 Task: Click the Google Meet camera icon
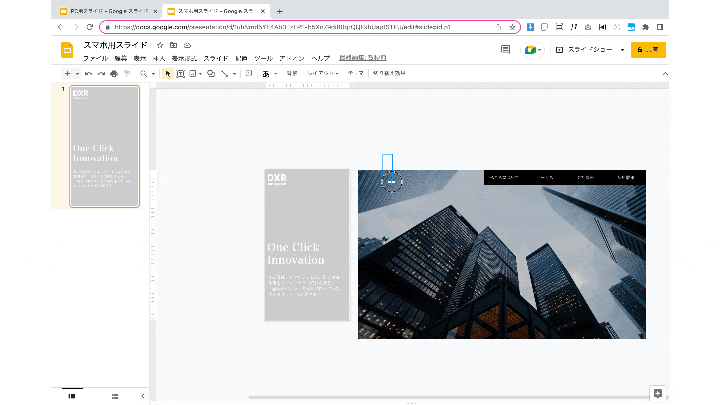click(x=531, y=49)
